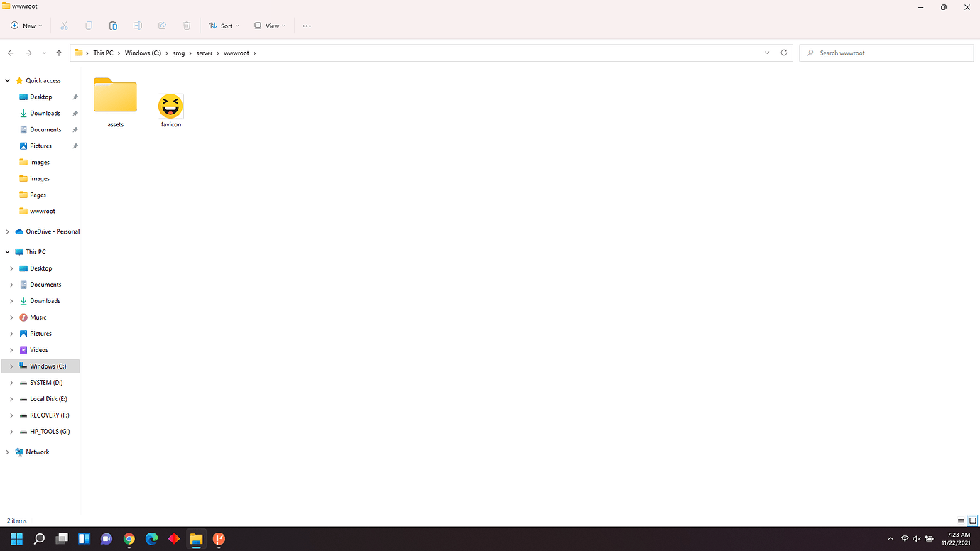980x551 pixels.
Task: Collapse the Quick access section
Action: [x=8, y=81]
